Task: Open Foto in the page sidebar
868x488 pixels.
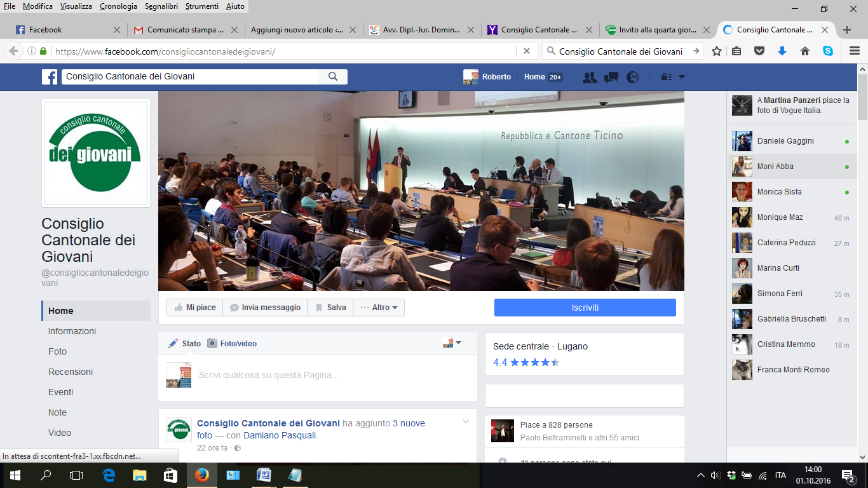Action: (x=57, y=351)
